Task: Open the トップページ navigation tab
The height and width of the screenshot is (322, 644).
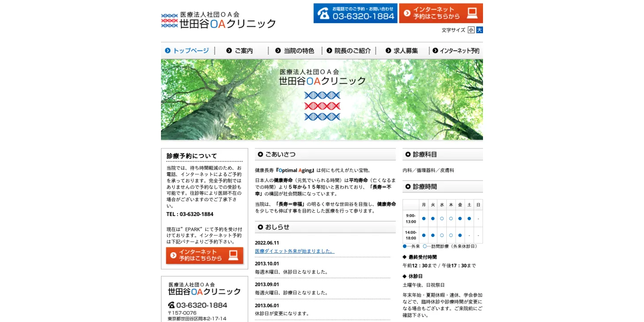Action: click(x=187, y=51)
